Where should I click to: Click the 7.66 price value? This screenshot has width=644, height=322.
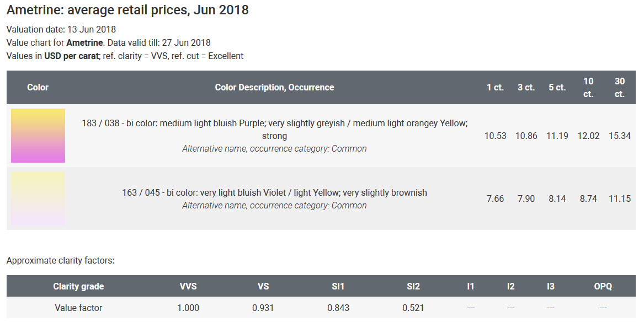(x=496, y=198)
